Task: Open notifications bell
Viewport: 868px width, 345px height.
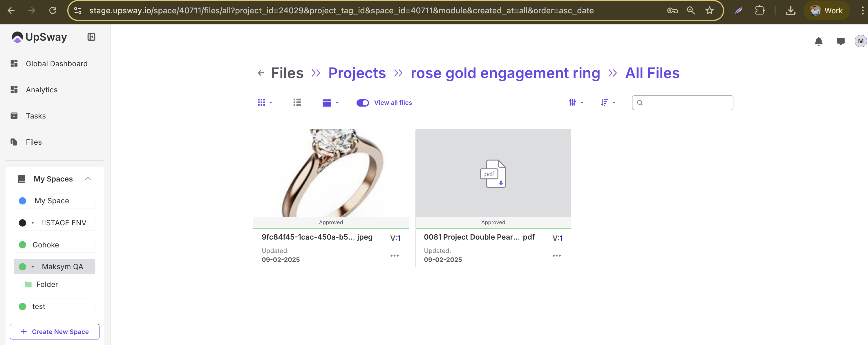Action: coord(819,42)
